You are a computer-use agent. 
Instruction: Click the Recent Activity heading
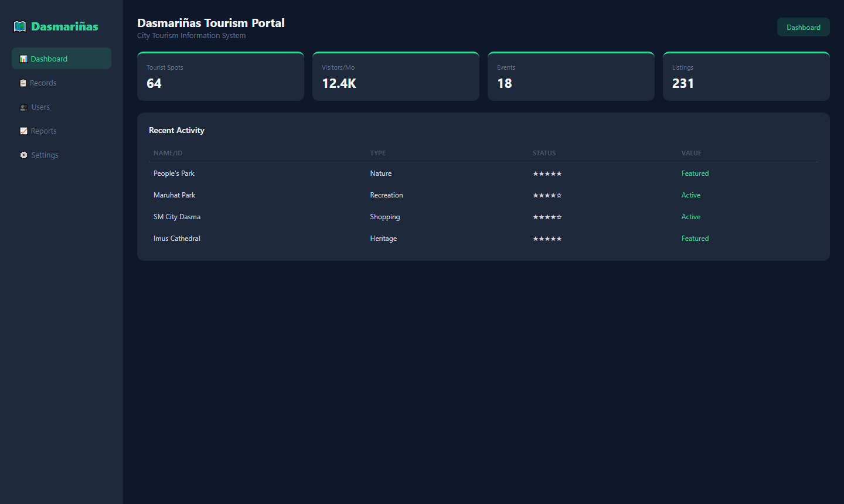(176, 130)
